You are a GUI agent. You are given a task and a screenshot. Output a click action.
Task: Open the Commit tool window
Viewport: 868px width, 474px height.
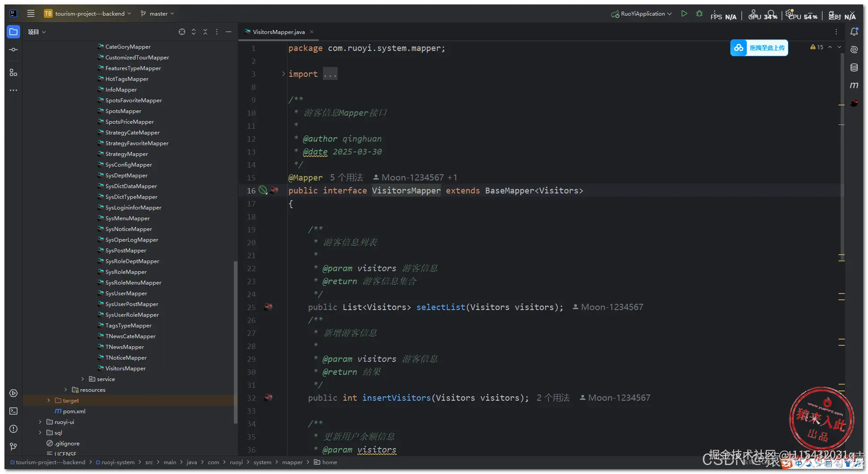pos(13,50)
